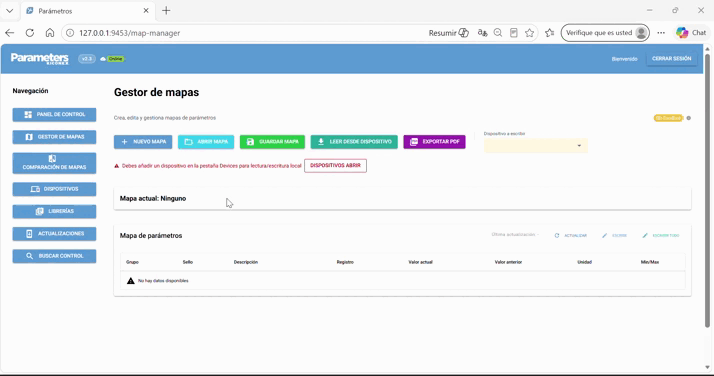The width and height of the screenshot is (714, 376).
Task: View site information icon in address bar
Action: (70, 33)
